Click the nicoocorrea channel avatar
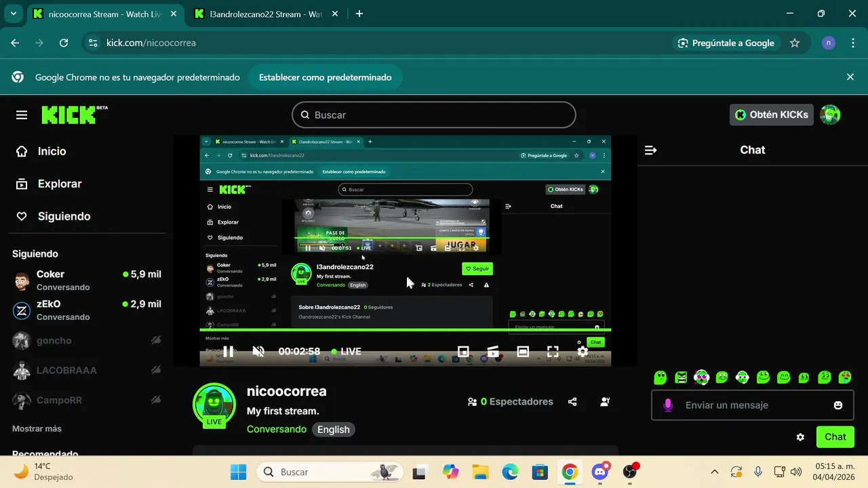868x488 pixels. click(x=214, y=405)
